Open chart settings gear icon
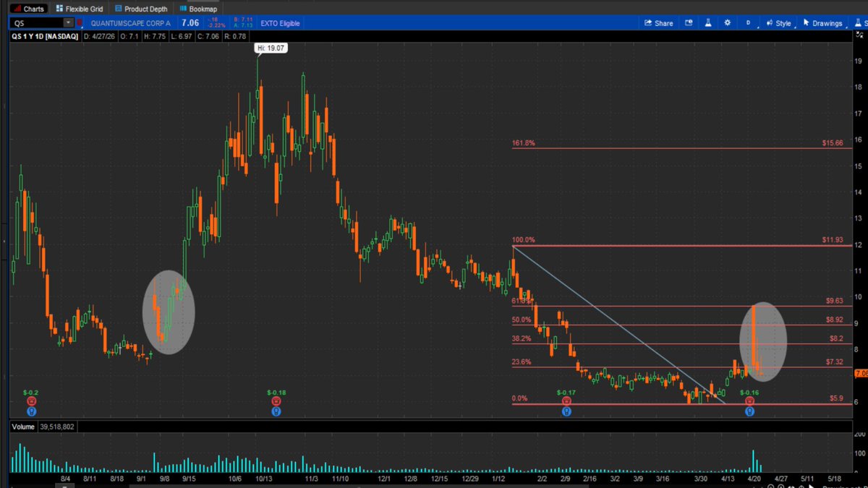This screenshot has width=868, height=488. point(727,23)
